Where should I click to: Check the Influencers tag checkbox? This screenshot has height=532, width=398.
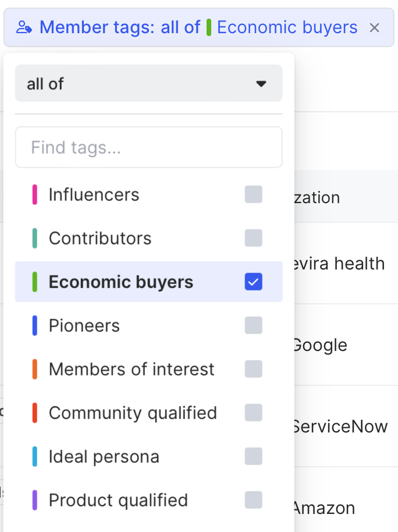[x=254, y=194]
